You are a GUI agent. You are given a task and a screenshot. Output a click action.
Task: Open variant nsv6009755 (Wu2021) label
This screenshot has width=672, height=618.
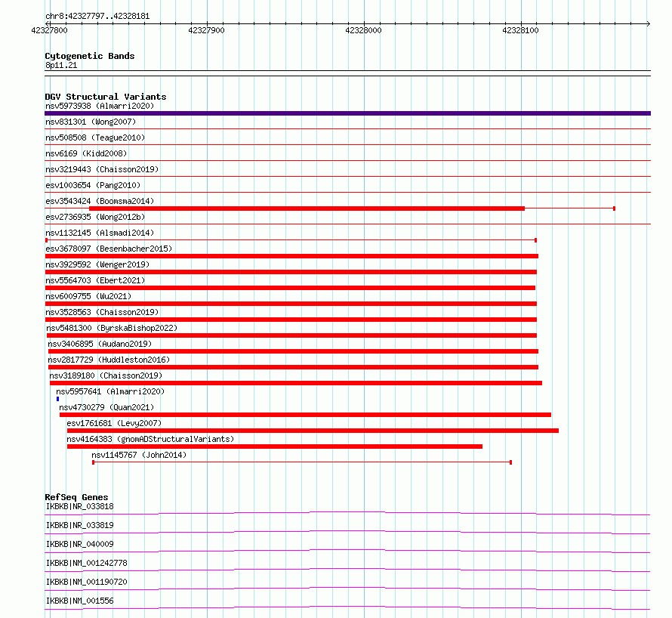88,296
